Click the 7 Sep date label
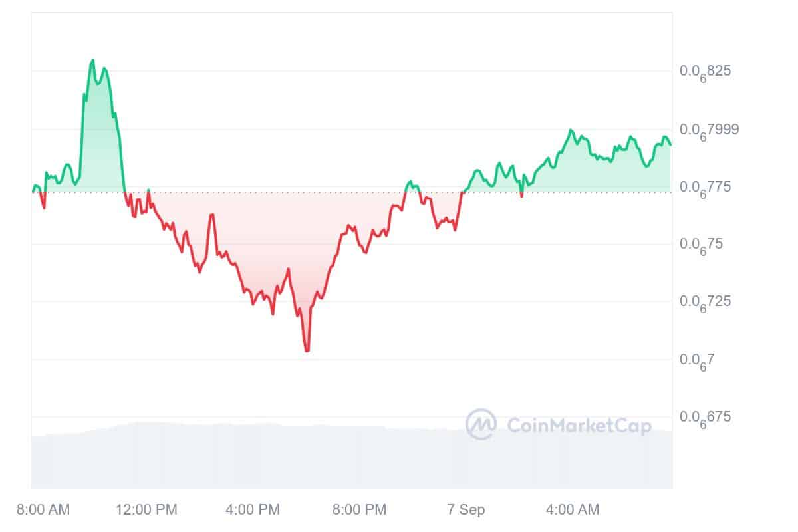Image resolution: width=798 pixels, height=532 pixels. (465, 510)
